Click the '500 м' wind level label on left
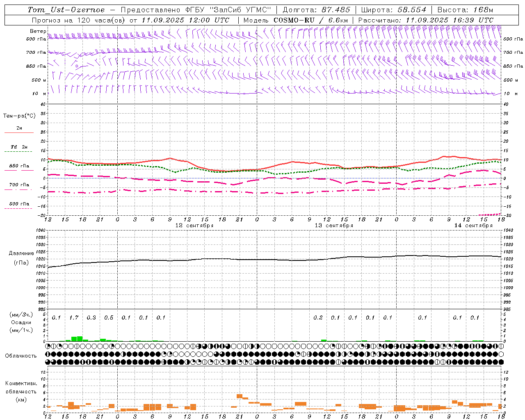The height and width of the screenshot is (420, 525). pos(39,80)
